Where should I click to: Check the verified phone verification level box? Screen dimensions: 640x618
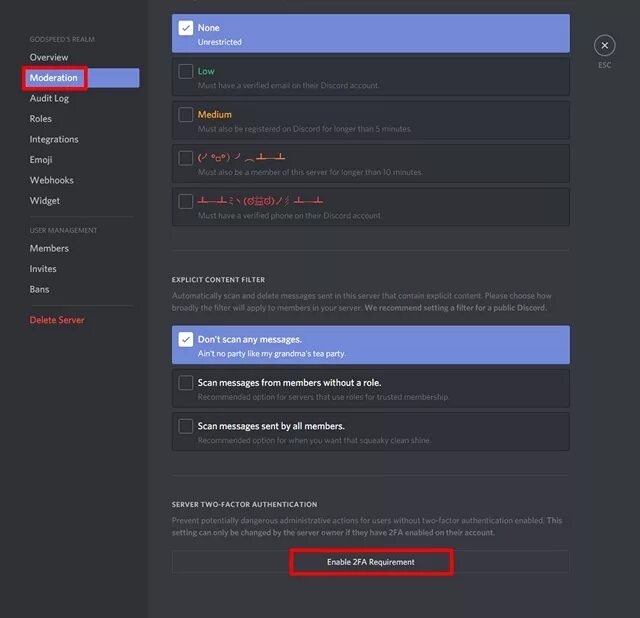click(x=186, y=201)
